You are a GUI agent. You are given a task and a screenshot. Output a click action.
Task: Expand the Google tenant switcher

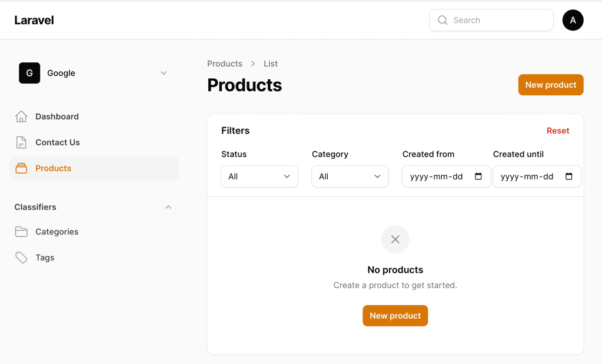pyautogui.click(x=164, y=73)
